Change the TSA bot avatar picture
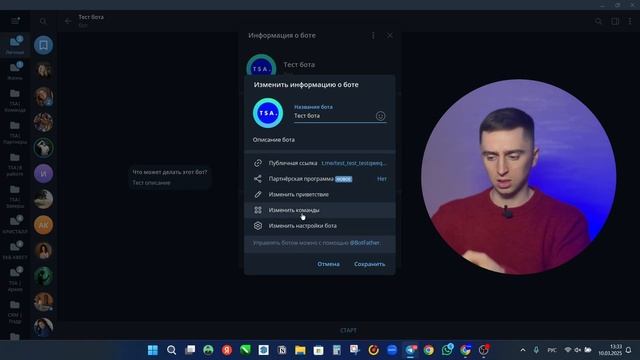Screen dimensions: 640x360 tap(268, 113)
